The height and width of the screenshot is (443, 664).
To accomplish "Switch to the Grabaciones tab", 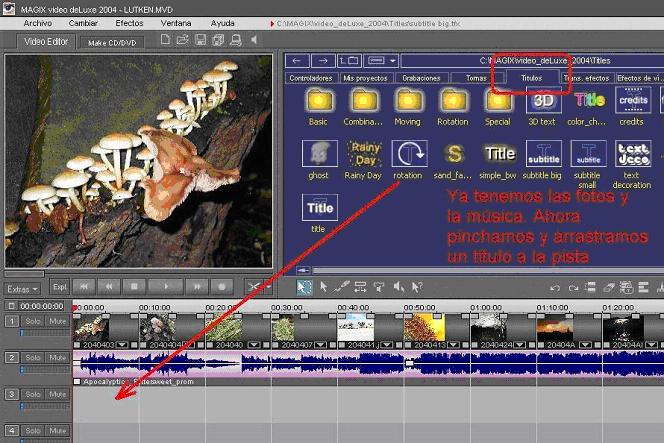I will tap(421, 78).
